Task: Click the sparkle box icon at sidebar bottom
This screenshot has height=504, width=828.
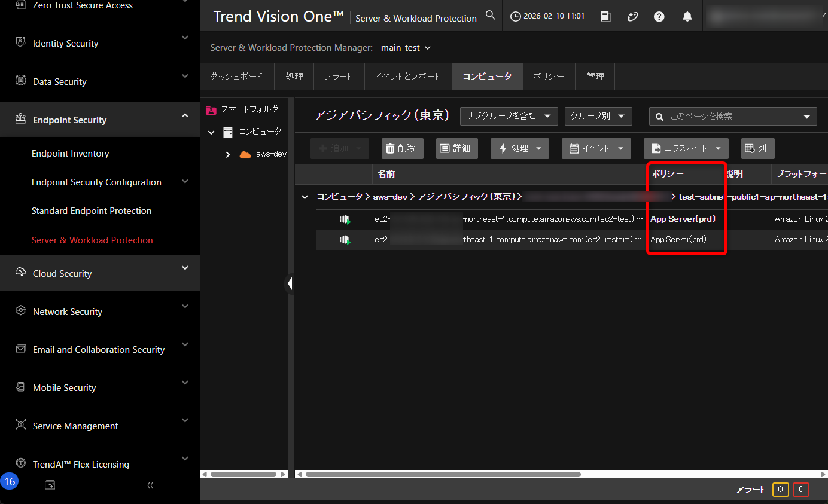Action: [x=50, y=485]
